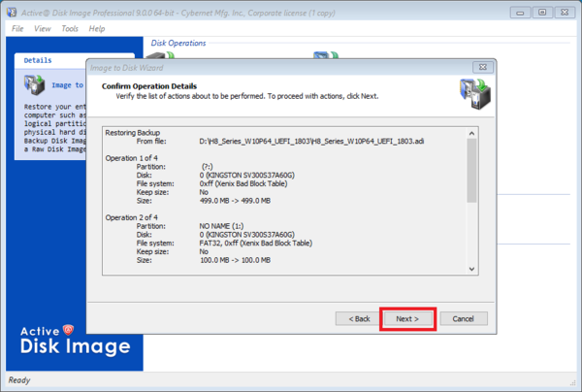Click the Ready status bar text
582x392 pixels.
[19, 380]
